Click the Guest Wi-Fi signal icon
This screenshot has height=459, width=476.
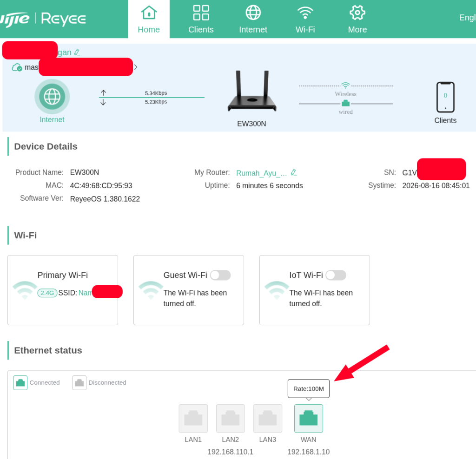pos(151,290)
